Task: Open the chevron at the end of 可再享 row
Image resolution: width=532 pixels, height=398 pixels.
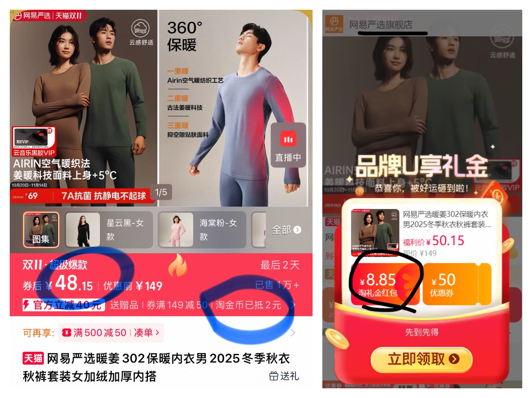Action: click(293, 333)
